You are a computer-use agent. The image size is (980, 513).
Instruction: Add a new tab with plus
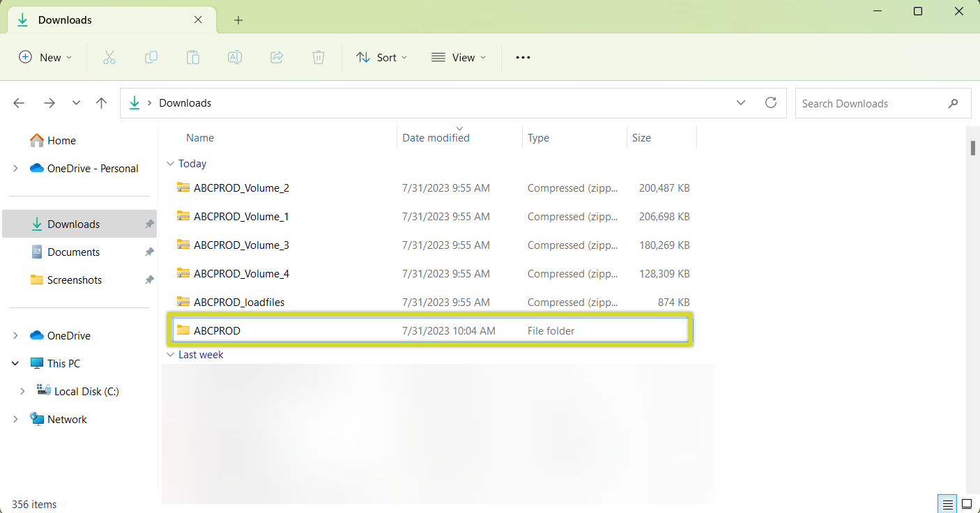pyautogui.click(x=238, y=20)
